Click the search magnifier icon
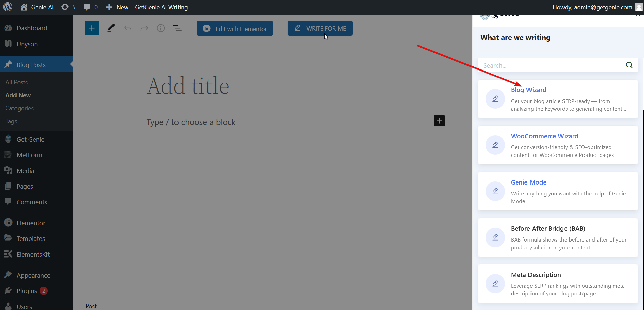The height and width of the screenshot is (310, 644). pos(629,65)
